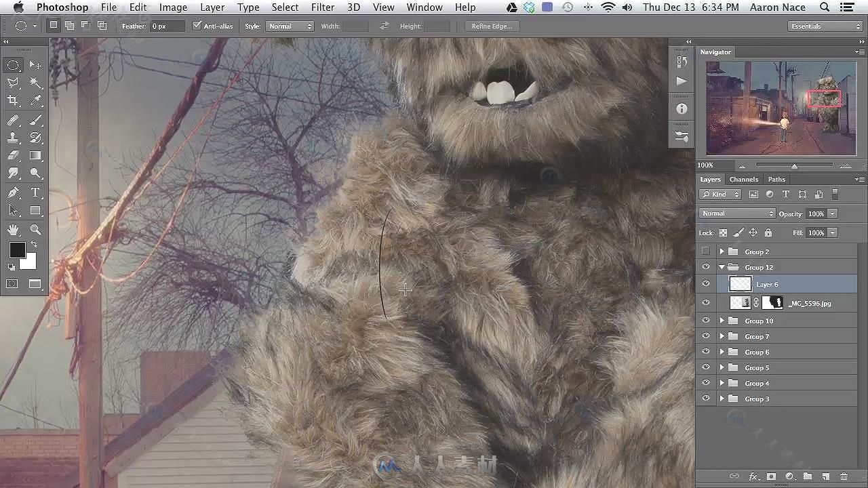Swap foreground and background colors
The width and height of the screenshot is (868, 488).
click(x=34, y=244)
